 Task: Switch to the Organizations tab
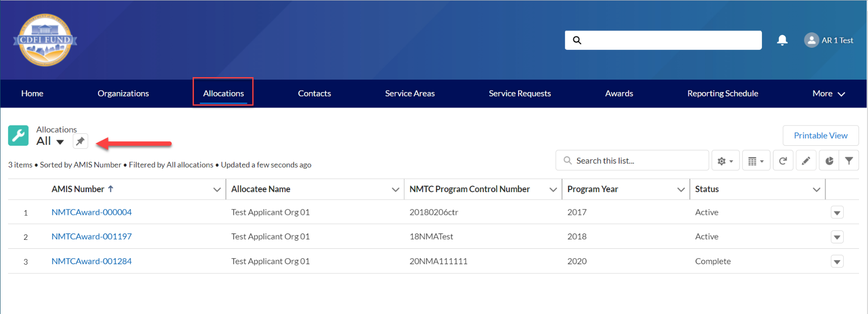[123, 94]
